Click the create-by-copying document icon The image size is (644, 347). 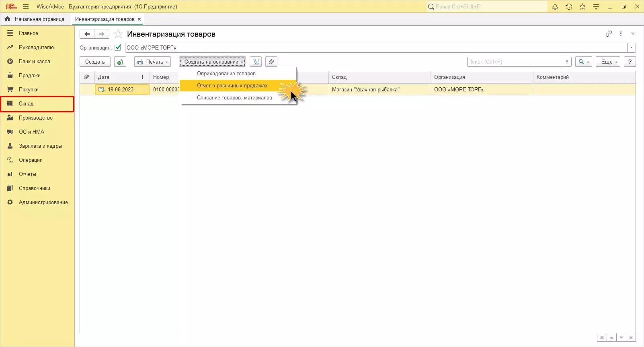pyautogui.click(x=120, y=62)
